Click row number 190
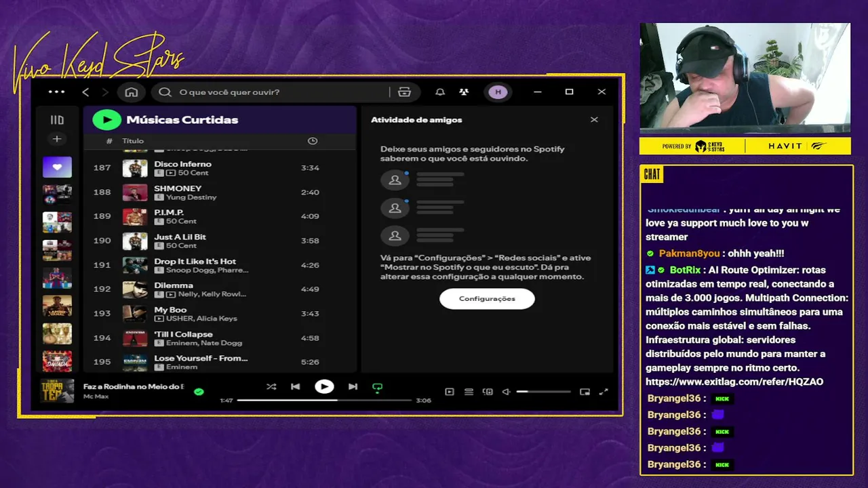868x488 pixels. [102, 241]
